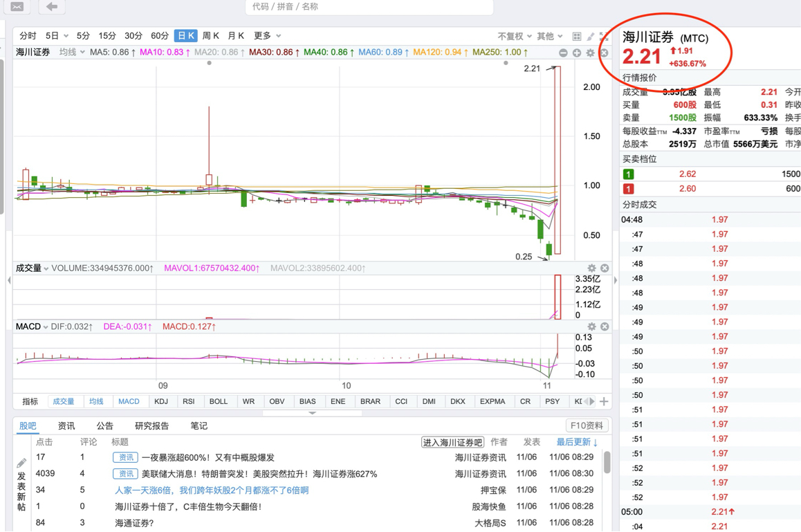Close the volume indicator panel
The height and width of the screenshot is (532, 801).
pos(605,268)
